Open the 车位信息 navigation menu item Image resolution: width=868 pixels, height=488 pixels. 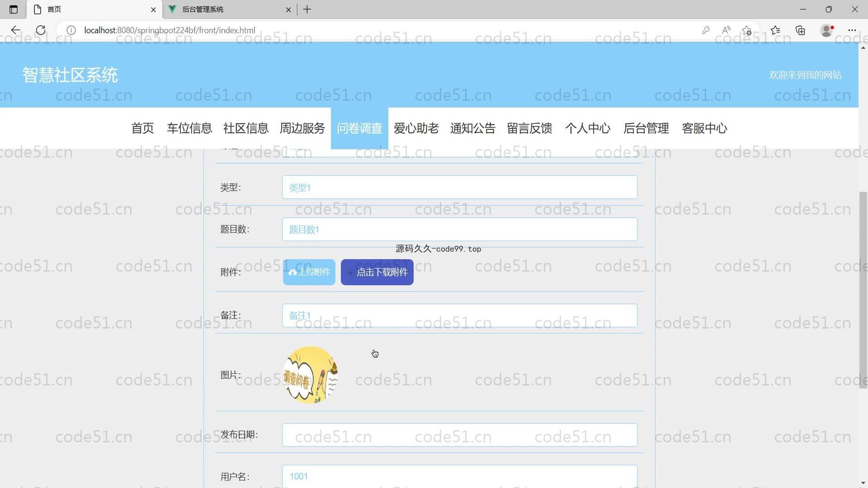point(189,128)
